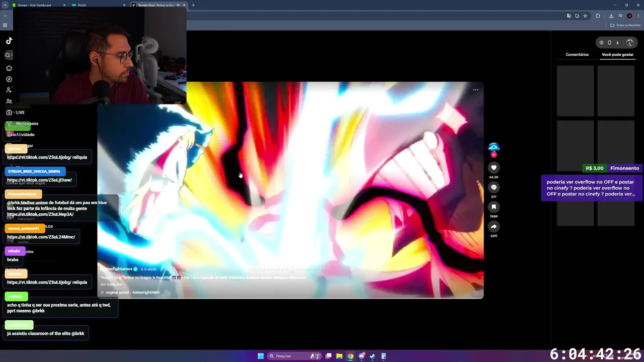The width and height of the screenshot is (644, 362).
Task: Open Chrome apps grid icon
Action: pos(5,25)
